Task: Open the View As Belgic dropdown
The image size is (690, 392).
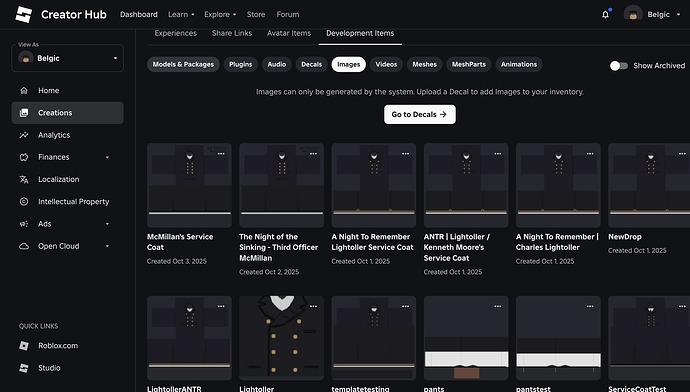Action: click(x=67, y=58)
